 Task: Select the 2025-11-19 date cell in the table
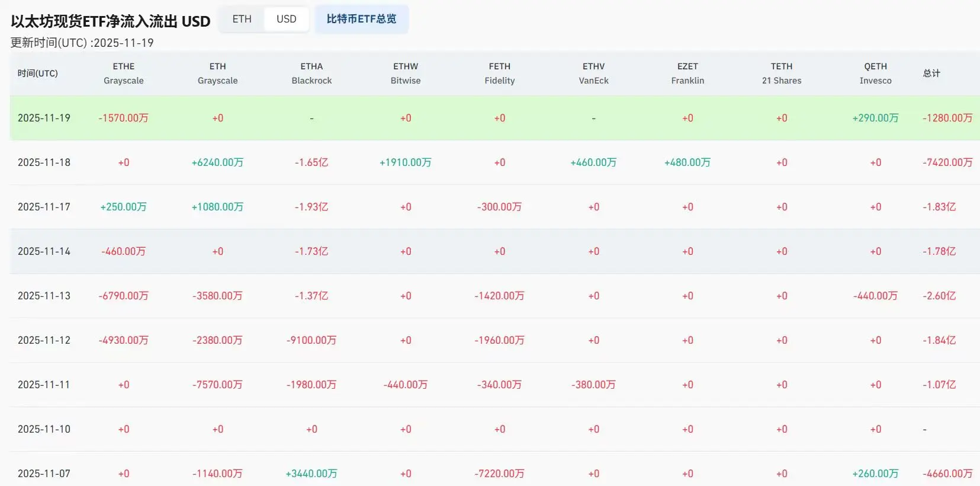click(x=44, y=118)
